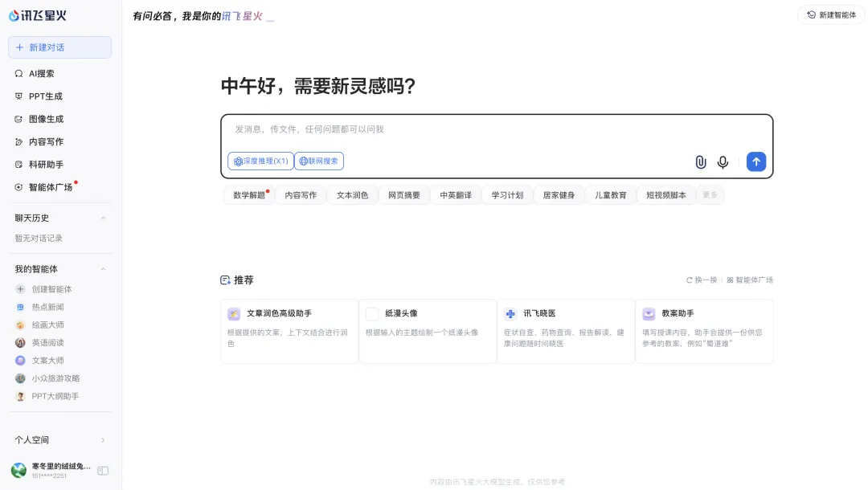This screenshot has width=868, height=490.
Task: Click 新建智能体 button at top right
Action: [x=832, y=15]
